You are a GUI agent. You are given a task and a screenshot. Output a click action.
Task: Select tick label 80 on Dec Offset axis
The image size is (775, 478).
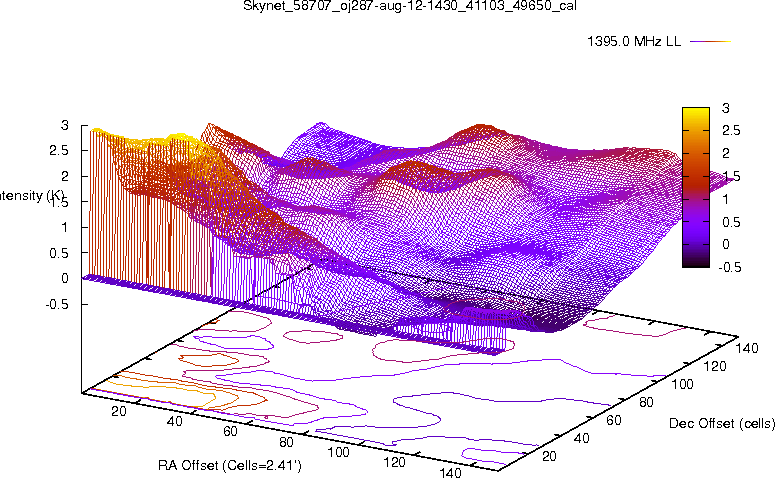click(646, 402)
